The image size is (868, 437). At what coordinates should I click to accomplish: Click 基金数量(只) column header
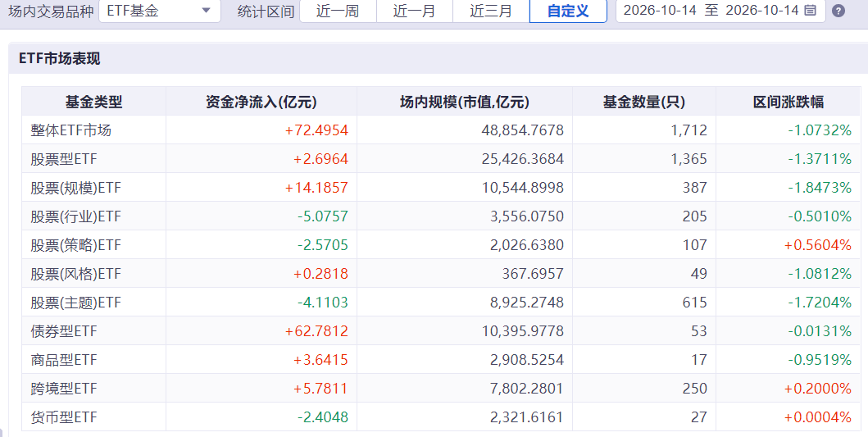tap(643, 102)
